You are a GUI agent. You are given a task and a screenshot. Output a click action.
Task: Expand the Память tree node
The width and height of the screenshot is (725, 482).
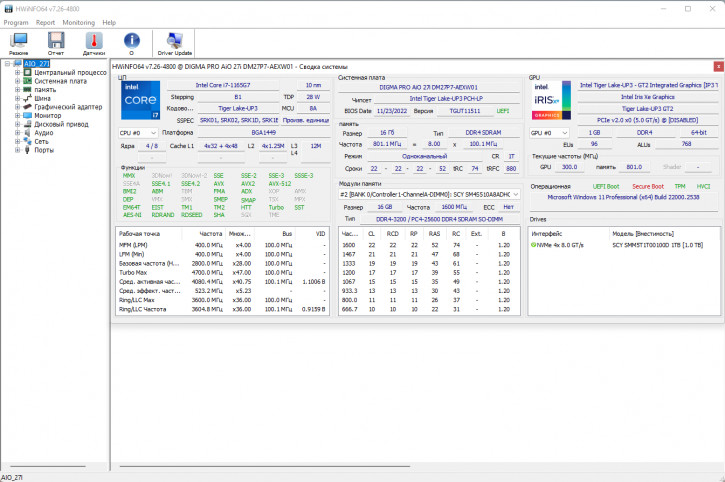(18, 90)
